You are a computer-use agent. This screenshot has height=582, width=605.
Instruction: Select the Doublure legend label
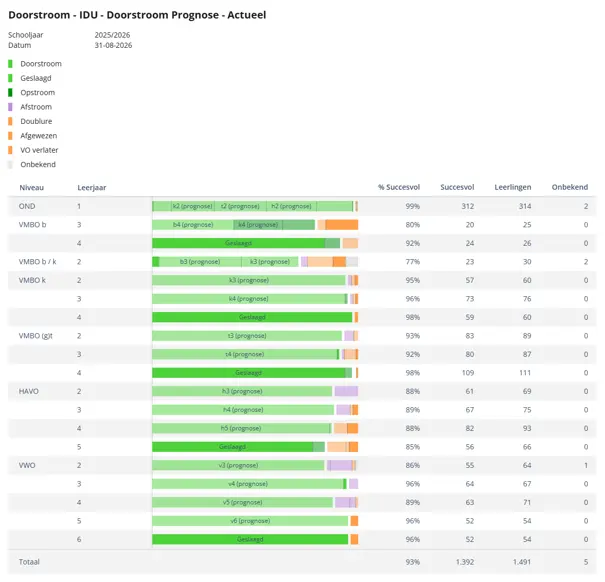coord(36,121)
